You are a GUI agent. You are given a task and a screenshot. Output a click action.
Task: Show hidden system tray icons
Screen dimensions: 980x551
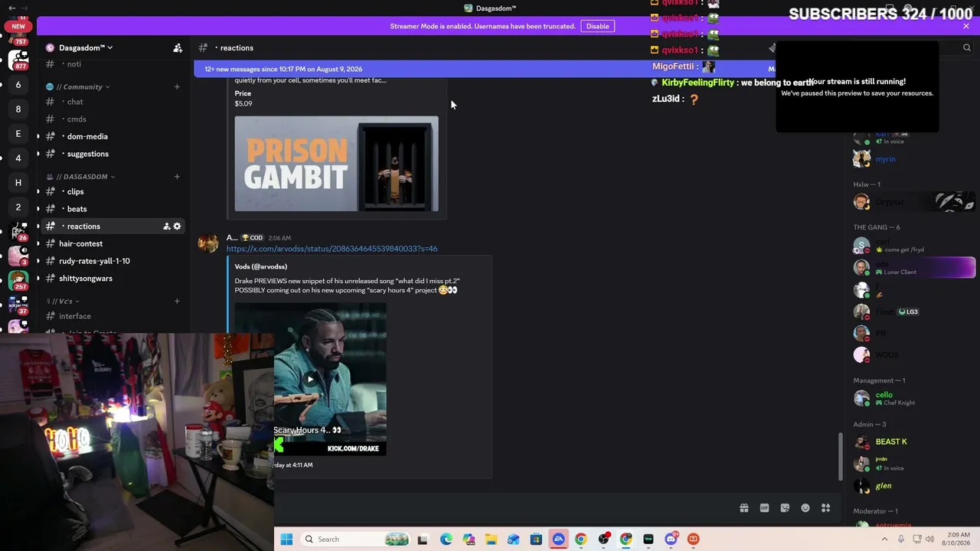(884, 539)
